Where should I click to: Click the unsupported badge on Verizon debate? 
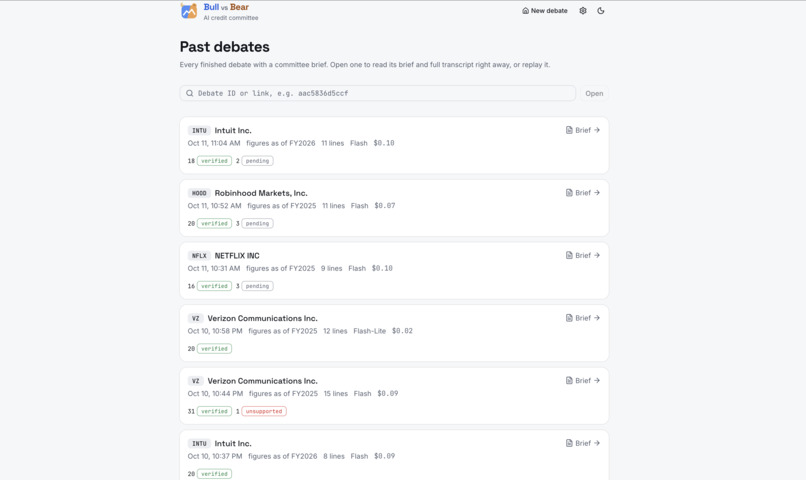click(264, 411)
